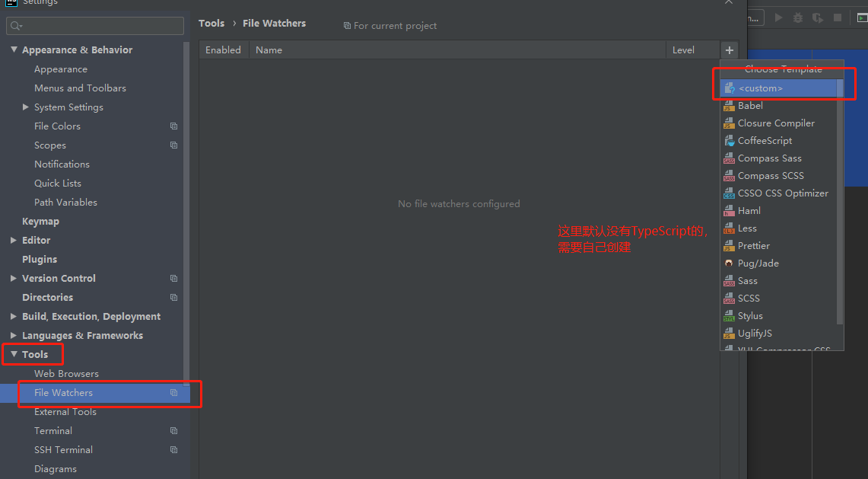Click project-level icon beside Version Control
Viewport: 868px width, 479px height.
173,278
